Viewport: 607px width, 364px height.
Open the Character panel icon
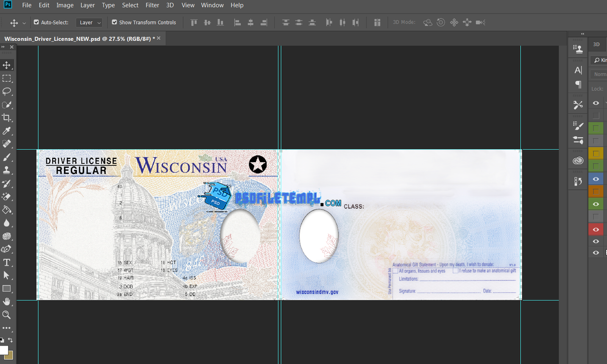(x=578, y=70)
